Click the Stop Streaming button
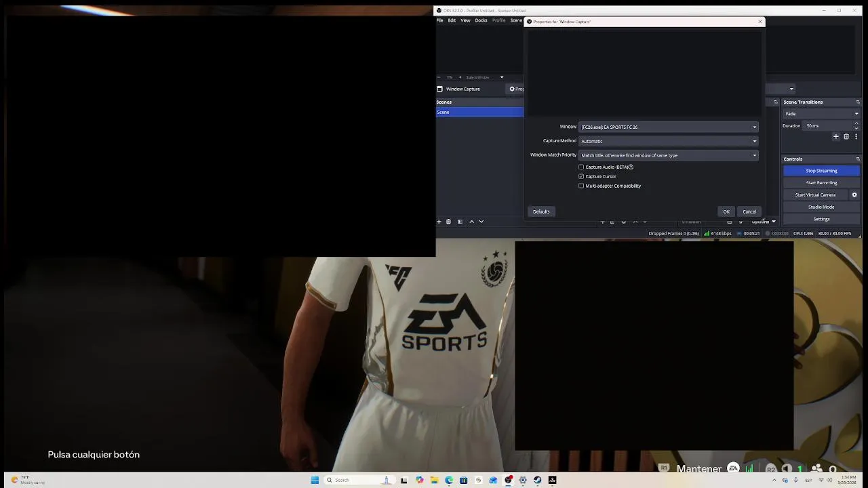Screen dimensions: 868x488 pyautogui.click(x=821, y=171)
